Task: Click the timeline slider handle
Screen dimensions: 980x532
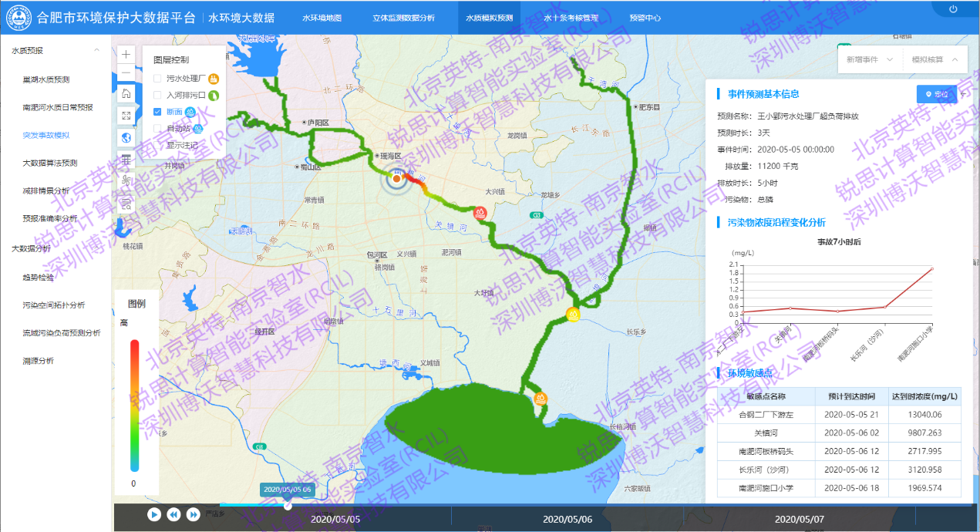Action: click(288, 506)
